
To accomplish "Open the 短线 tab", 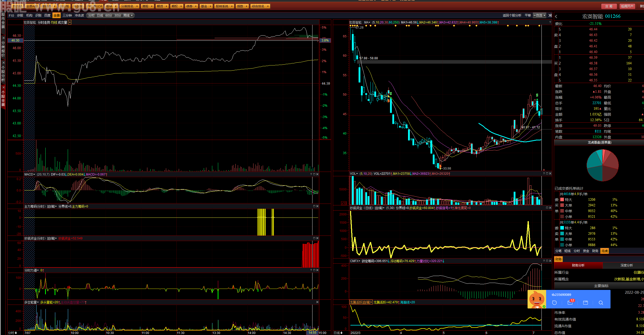I will tap(567, 251).
